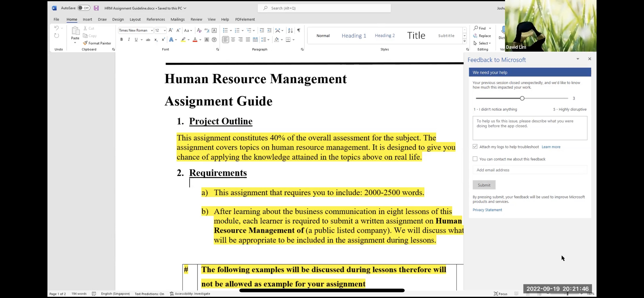Click the Save icon in title bar
The height and width of the screenshot is (298, 644).
(96, 8)
